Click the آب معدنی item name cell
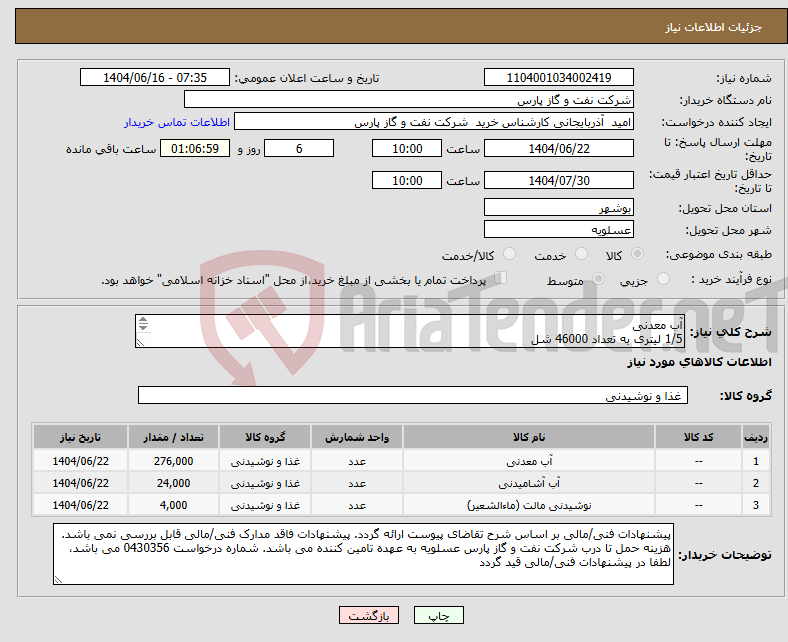 point(529,461)
